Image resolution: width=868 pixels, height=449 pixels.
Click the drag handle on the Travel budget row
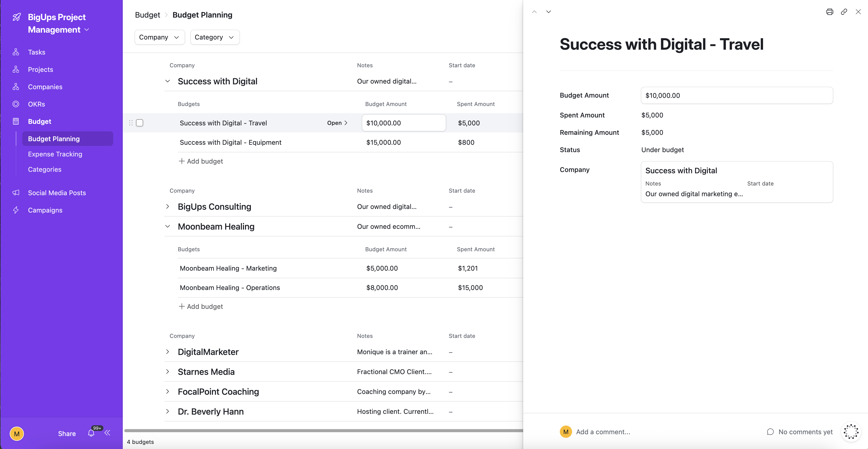tap(131, 123)
